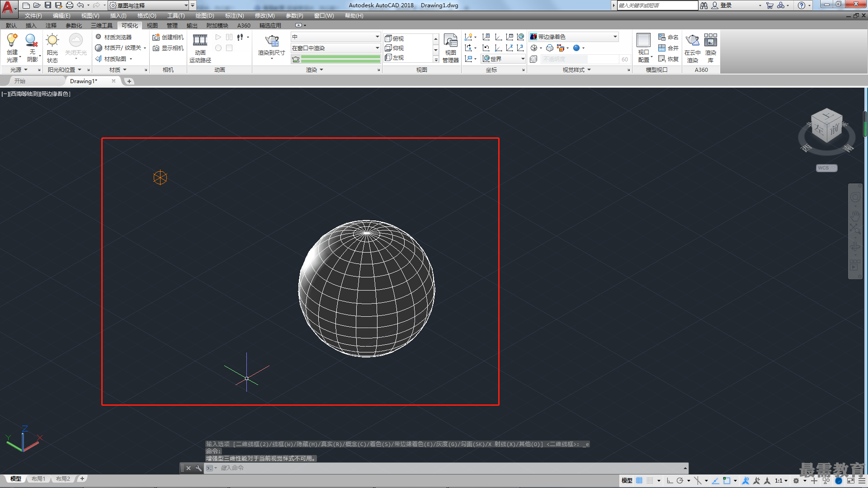Switch to the 默认 ribbon tab
The image size is (868, 488).
tap(11, 25)
